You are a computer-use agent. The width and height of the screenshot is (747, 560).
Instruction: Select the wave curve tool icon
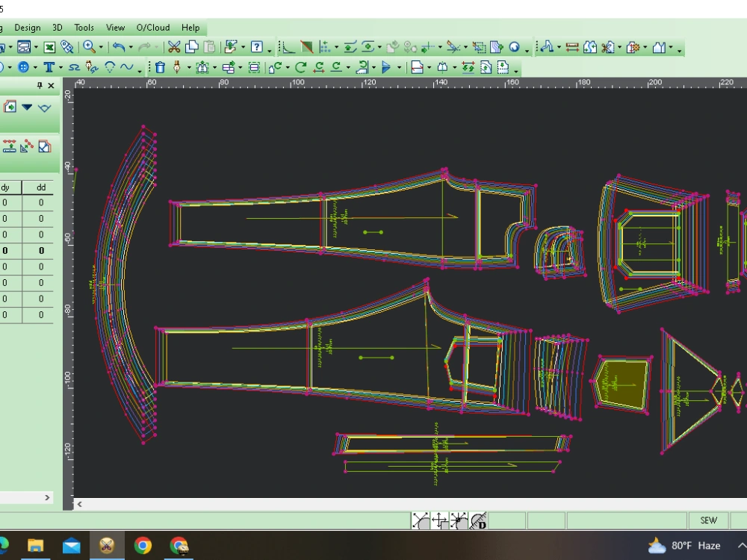point(126,67)
